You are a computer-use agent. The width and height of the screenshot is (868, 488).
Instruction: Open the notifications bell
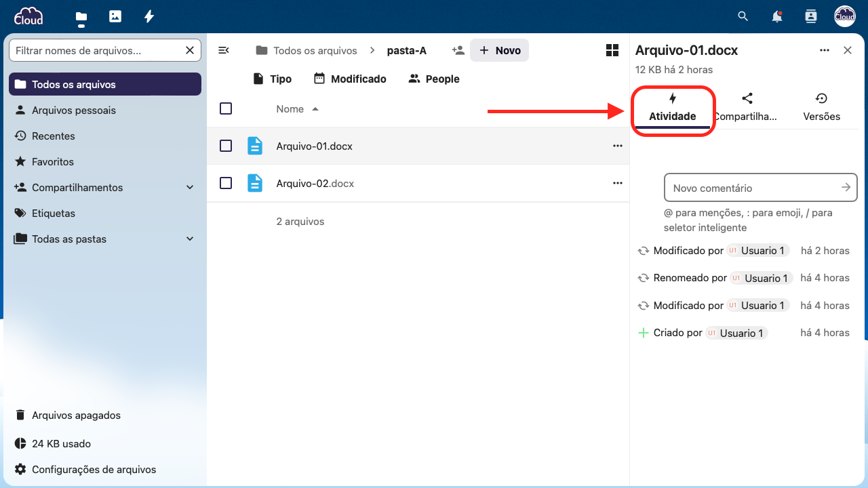click(x=777, y=16)
